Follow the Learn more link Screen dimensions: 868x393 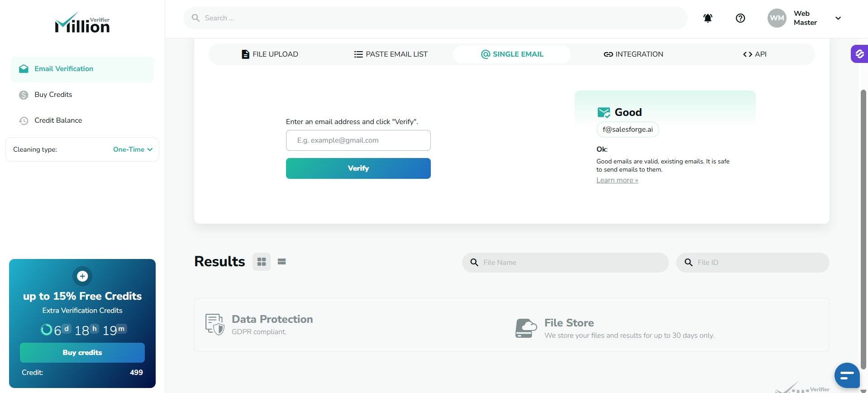point(617,180)
